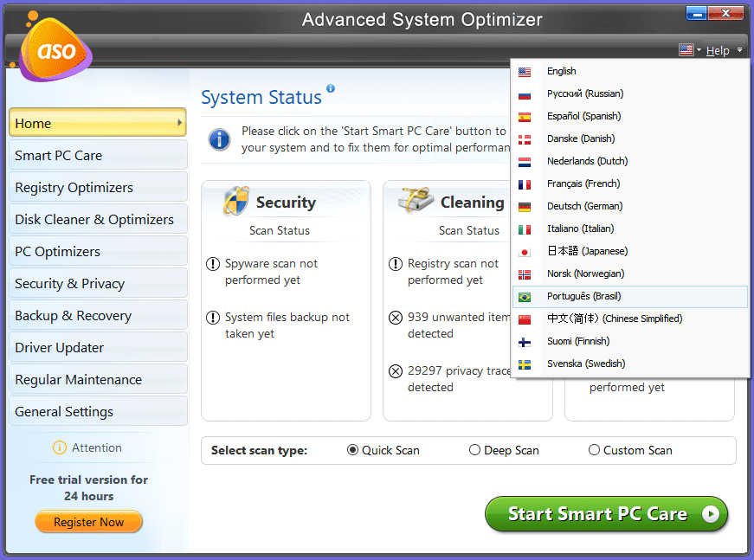Open the Driver Updater section
This screenshot has height=560, width=754.
(x=60, y=348)
